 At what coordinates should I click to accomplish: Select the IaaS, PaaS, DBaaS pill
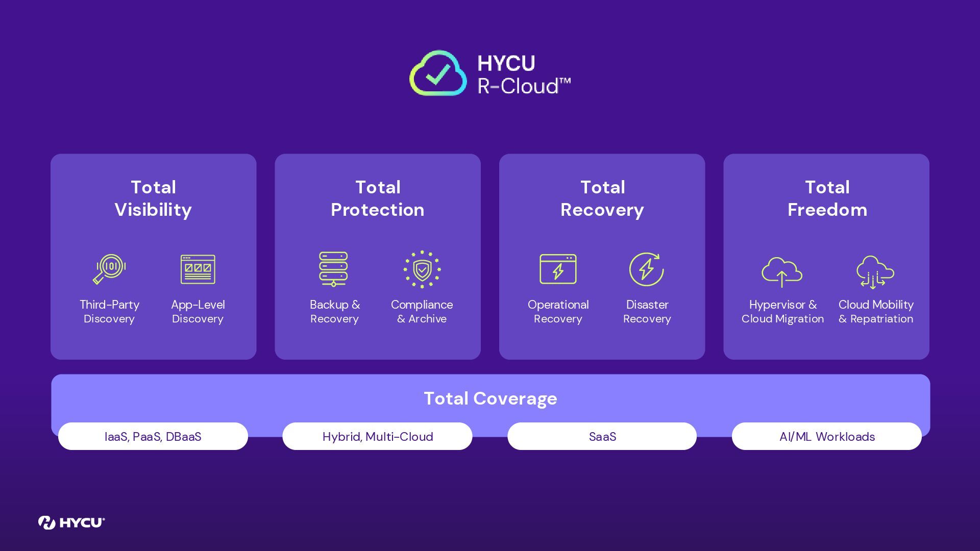pos(153,437)
